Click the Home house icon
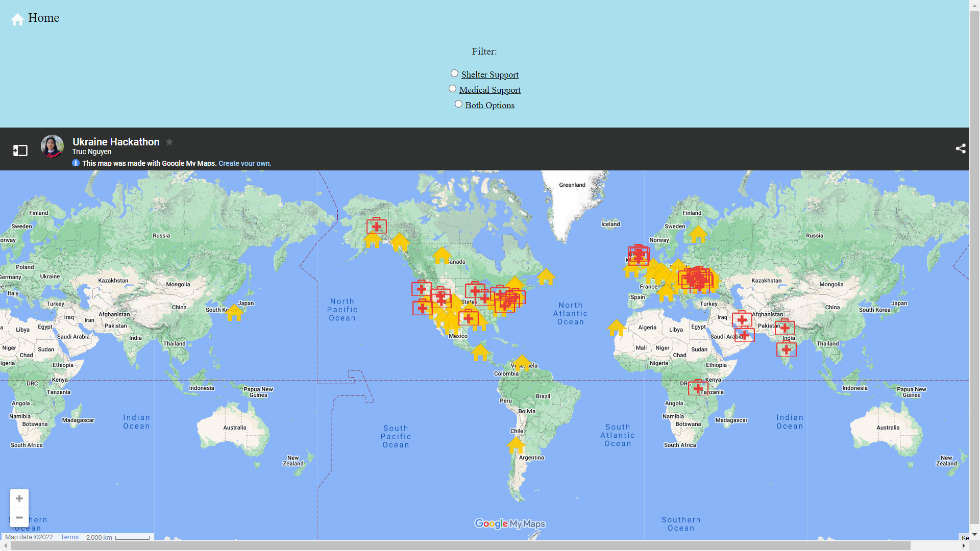The image size is (980, 551). click(17, 19)
